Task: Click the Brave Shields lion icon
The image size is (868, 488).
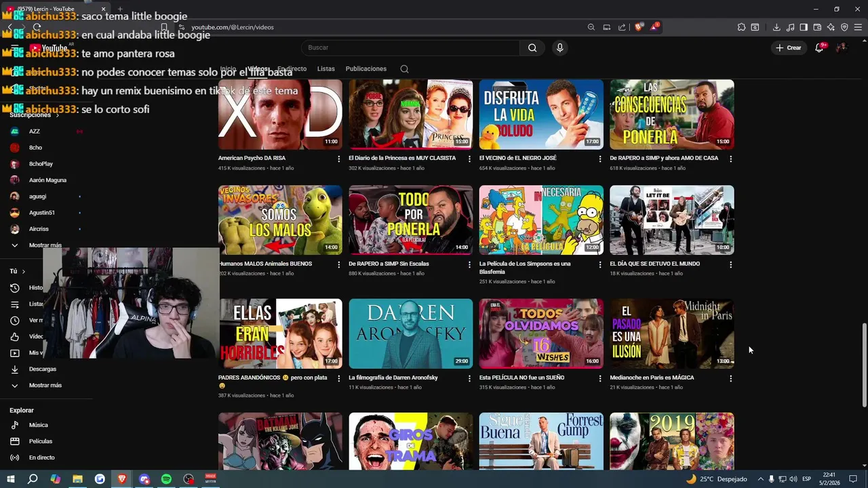Action: (x=638, y=27)
